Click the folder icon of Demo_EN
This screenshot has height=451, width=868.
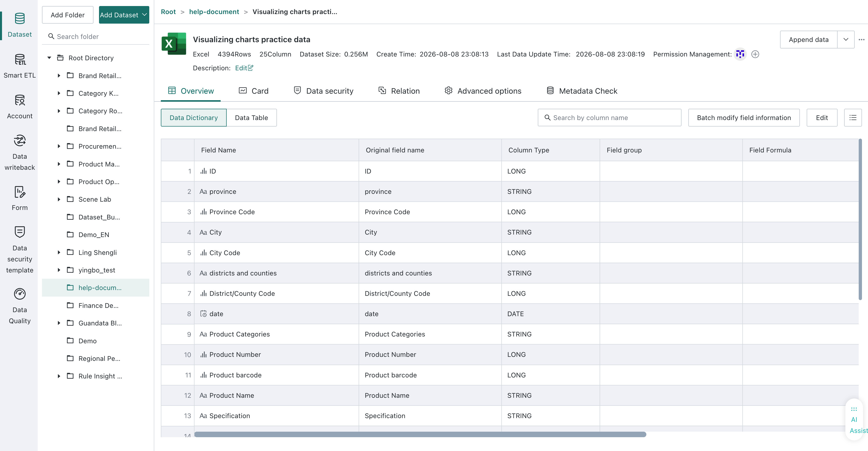tap(70, 235)
